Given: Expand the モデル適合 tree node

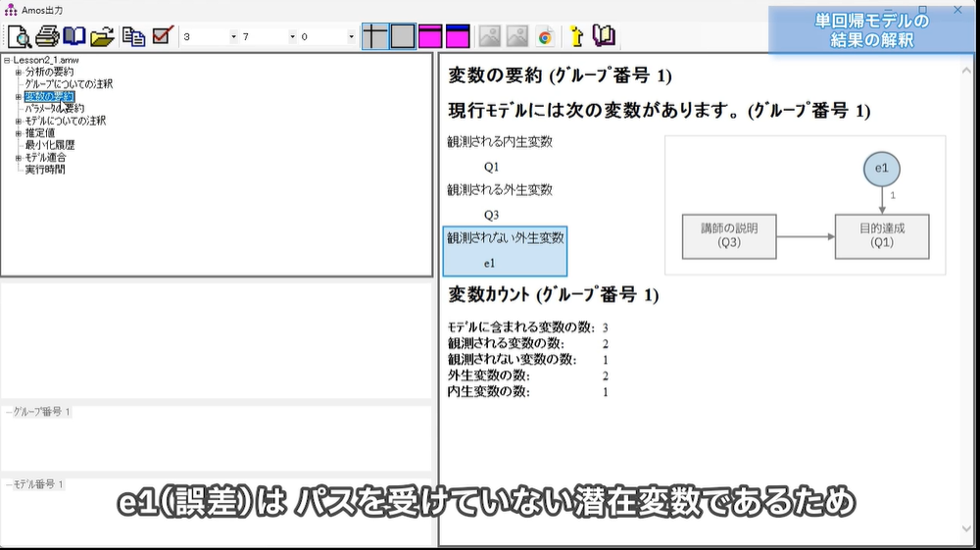Looking at the screenshot, I should [19, 158].
